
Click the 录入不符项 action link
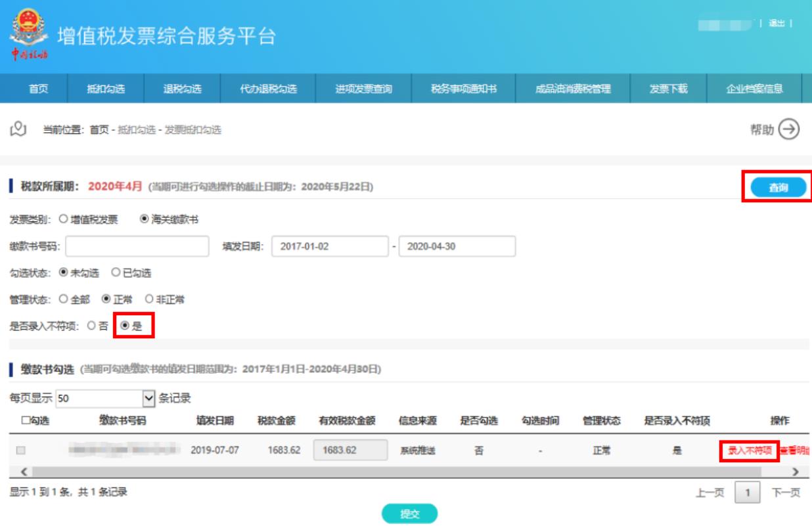[749, 451]
